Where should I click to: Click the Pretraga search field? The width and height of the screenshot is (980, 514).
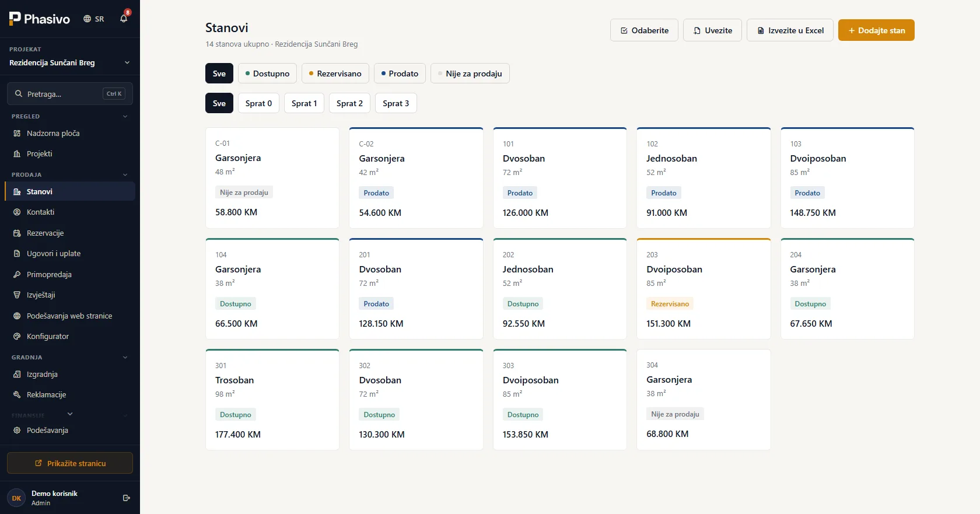click(70, 93)
